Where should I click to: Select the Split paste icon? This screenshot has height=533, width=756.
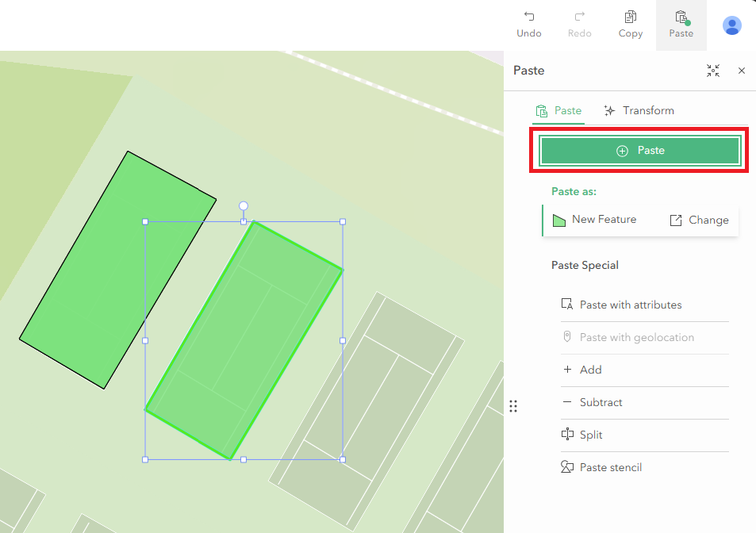point(567,435)
